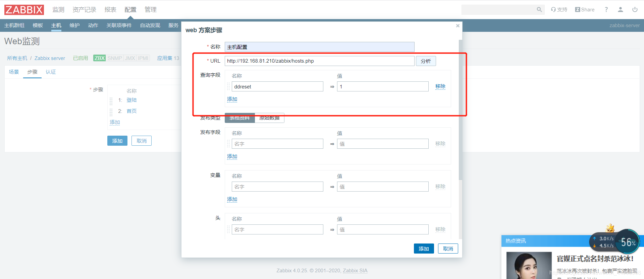The image size is (644, 279).
Task: Open 应用集 13 link
Action: click(168, 58)
